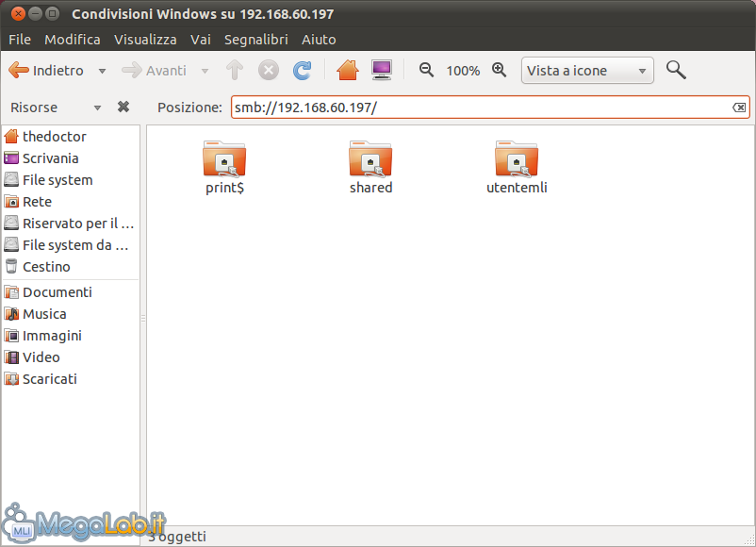Open the Visualizza menu
The image size is (756, 547).
(145, 40)
